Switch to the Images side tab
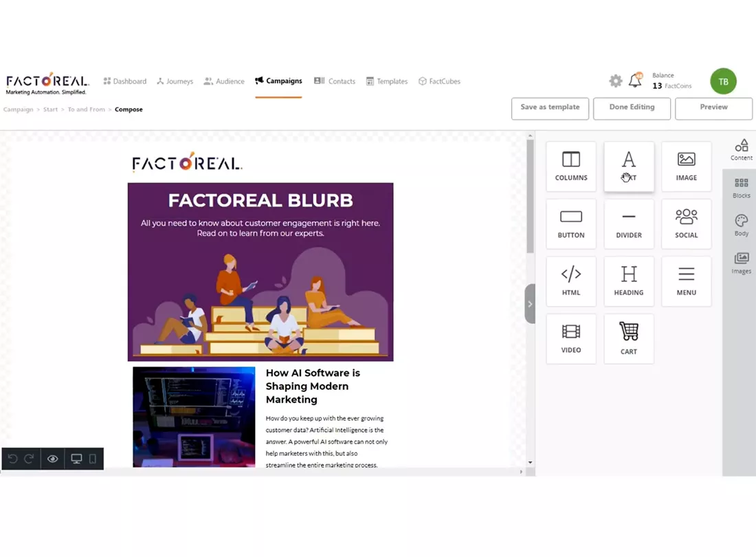The image size is (756, 557). pyautogui.click(x=741, y=263)
